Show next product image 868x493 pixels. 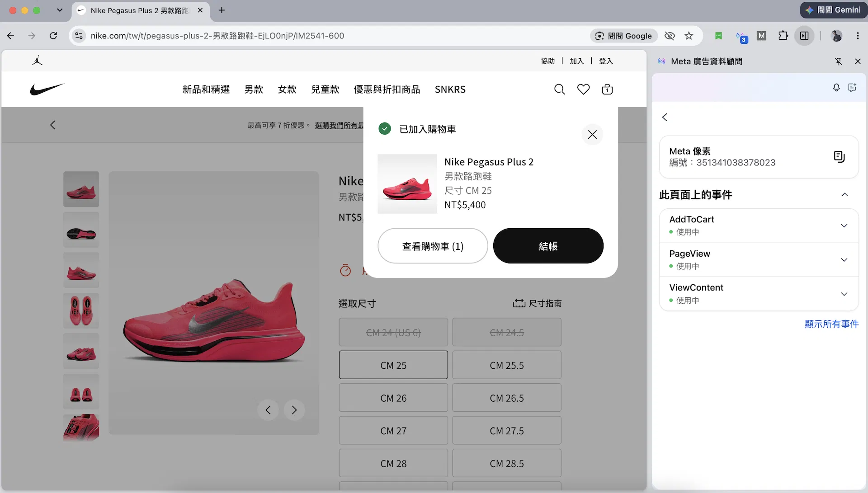[294, 410]
